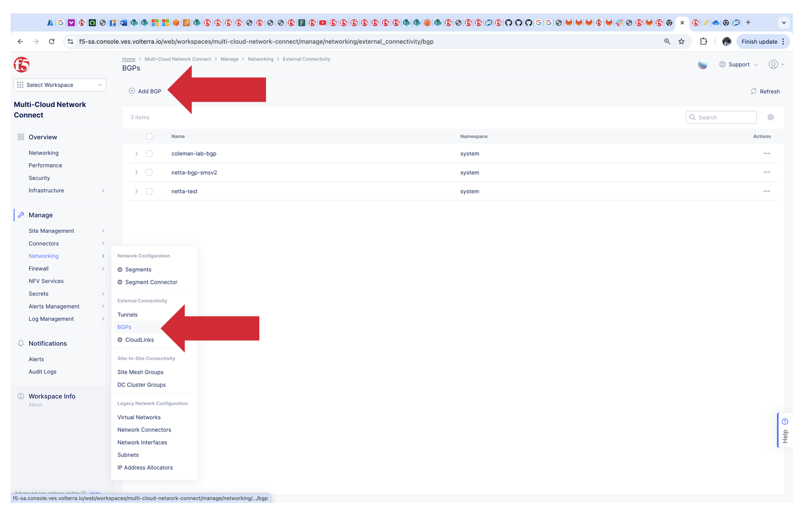Bookmark page with star icon

click(x=681, y=42)
